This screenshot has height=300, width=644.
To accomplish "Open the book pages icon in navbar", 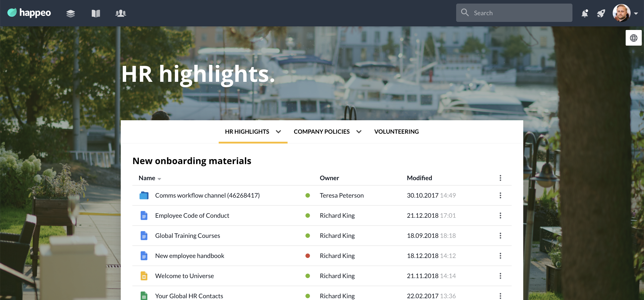I will (x=96, y=13).
